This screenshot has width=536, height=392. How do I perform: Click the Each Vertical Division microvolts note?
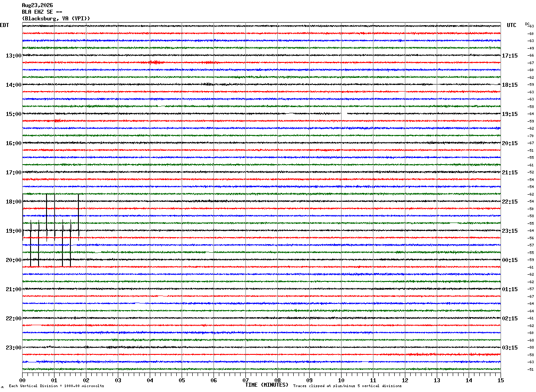(56, 386)
